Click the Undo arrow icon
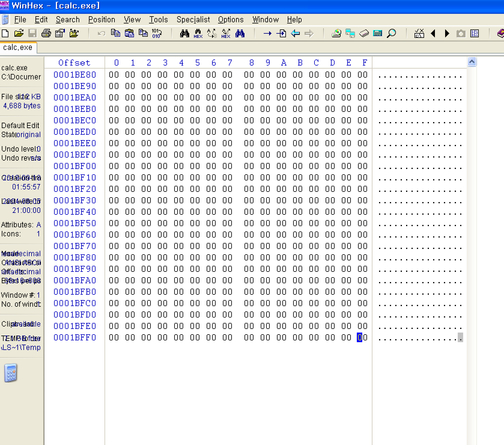504x445 pixels. [102, 33]
